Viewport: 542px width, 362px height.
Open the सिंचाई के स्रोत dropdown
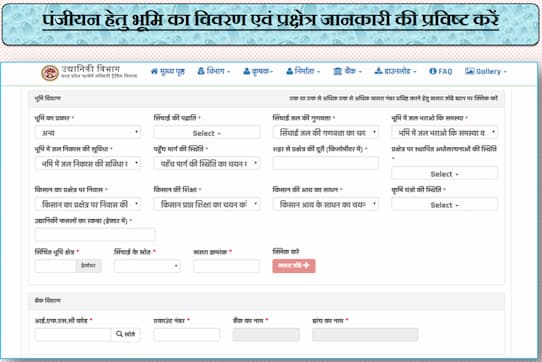point(147,266)
